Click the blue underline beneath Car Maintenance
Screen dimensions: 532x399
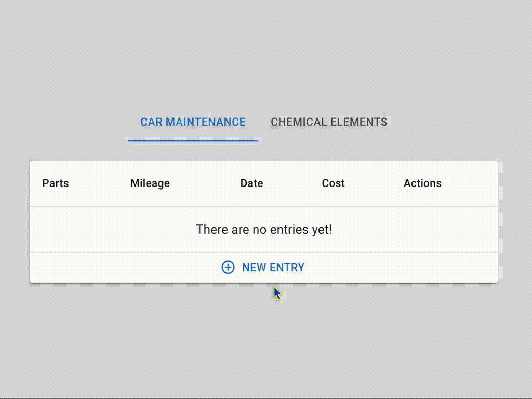click(193, 140)
